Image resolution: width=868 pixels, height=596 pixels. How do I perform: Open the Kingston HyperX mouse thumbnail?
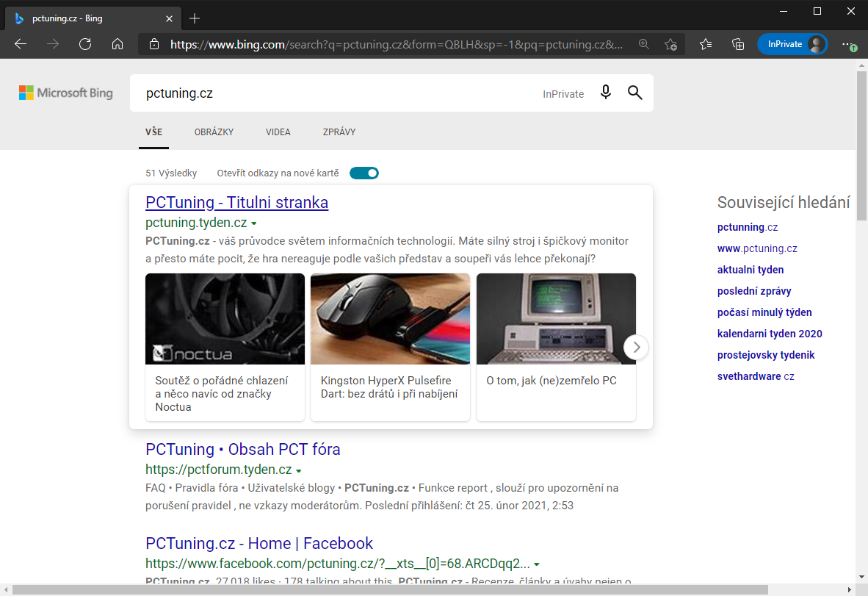pos(390,318)
